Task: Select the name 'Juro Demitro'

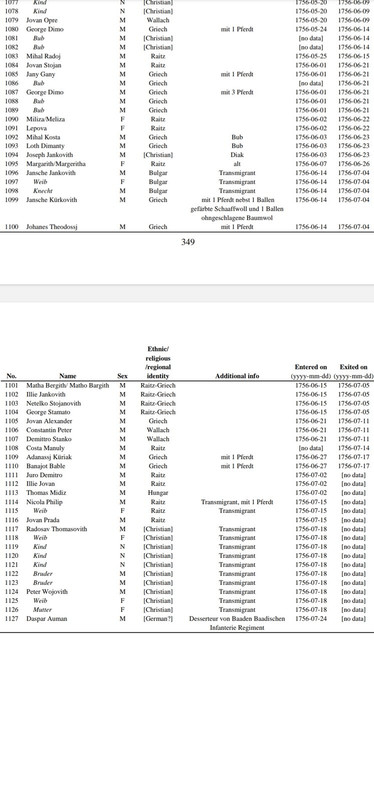Action: (44, 475)
